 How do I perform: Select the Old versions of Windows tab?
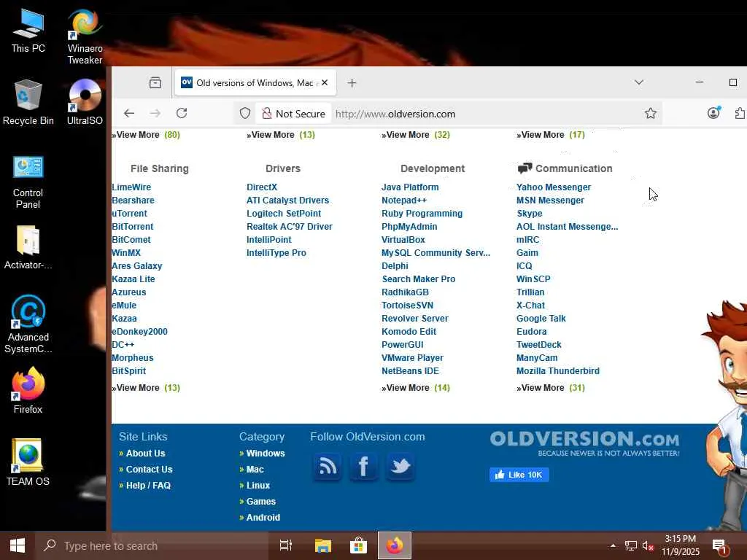(256, 83)
